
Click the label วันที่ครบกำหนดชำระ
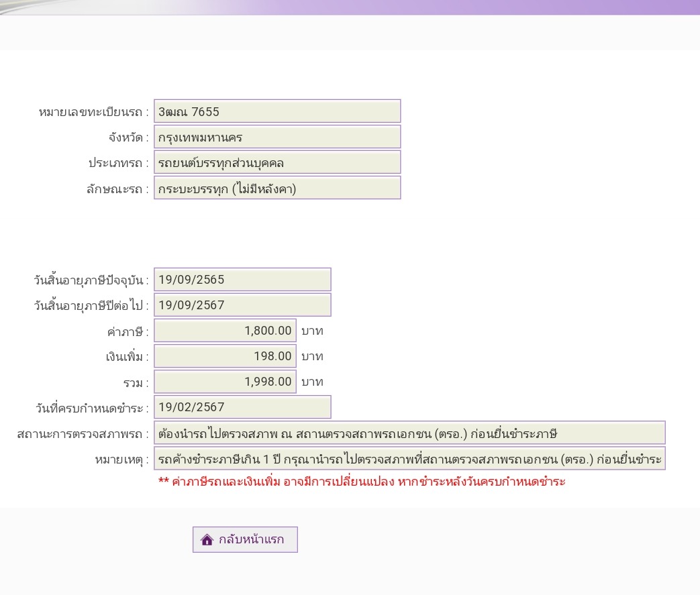tap(92, 408)
